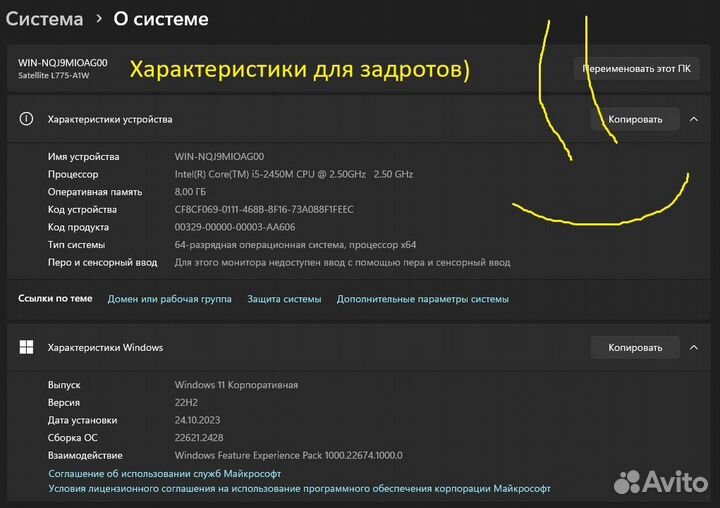The height and width of the screenshot is (508, 720).
Task: Copy device specifications with Копировать button
Action: click(x=635, y=119)
